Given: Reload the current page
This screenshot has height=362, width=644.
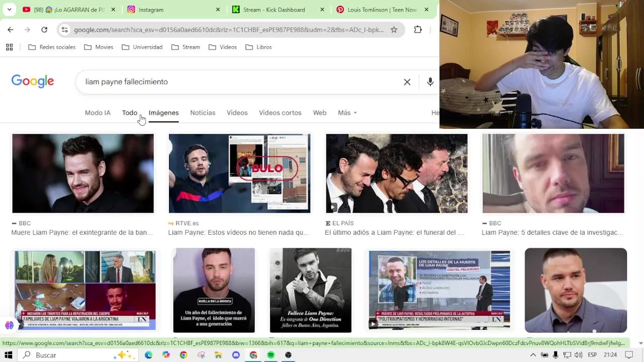Looking at the screenshot, I should pyautogui.click(x=44, y=30).
